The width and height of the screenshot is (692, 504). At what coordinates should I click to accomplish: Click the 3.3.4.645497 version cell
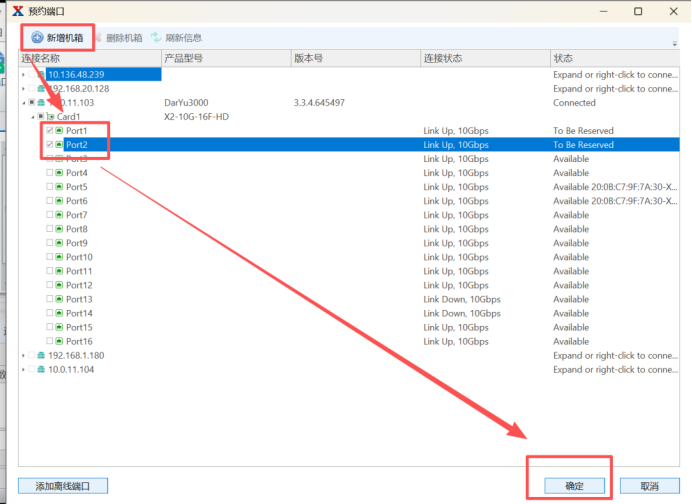(319, 103)
